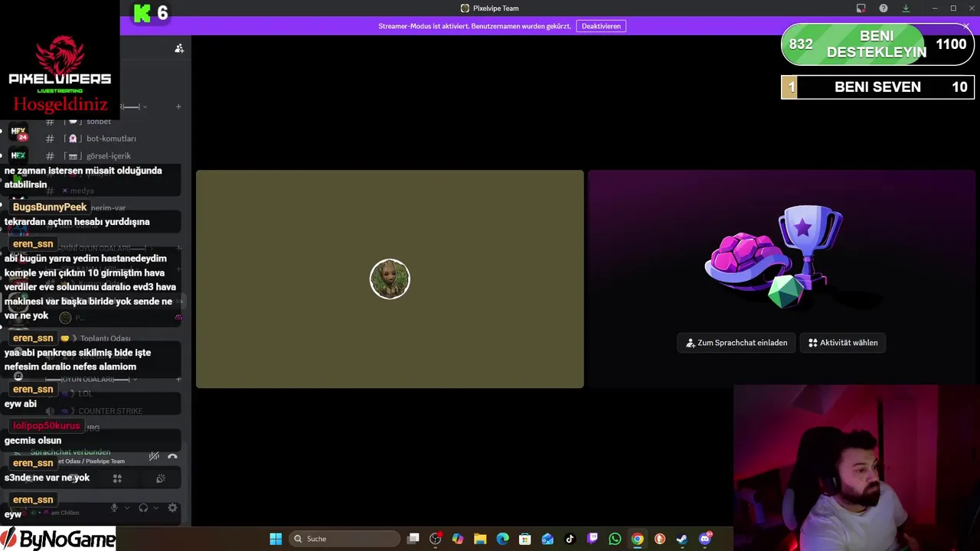Open the activities icon in the voice panel
The image size is (980, 551).
pyautogui.click(x=117, y=478)
